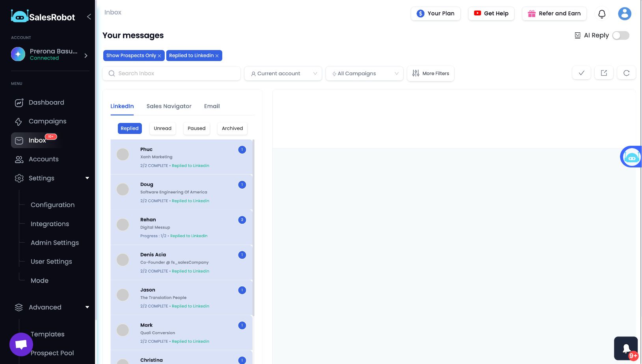Click the notifications bell icon
The width and height of the screenshot is (642, 364).
coord(602,13)
